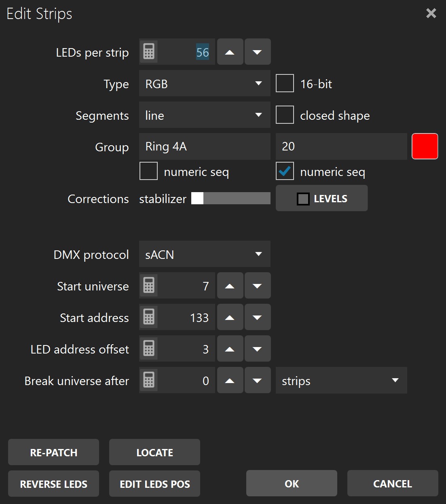Open calculator for Break universe after

point(149,380)
